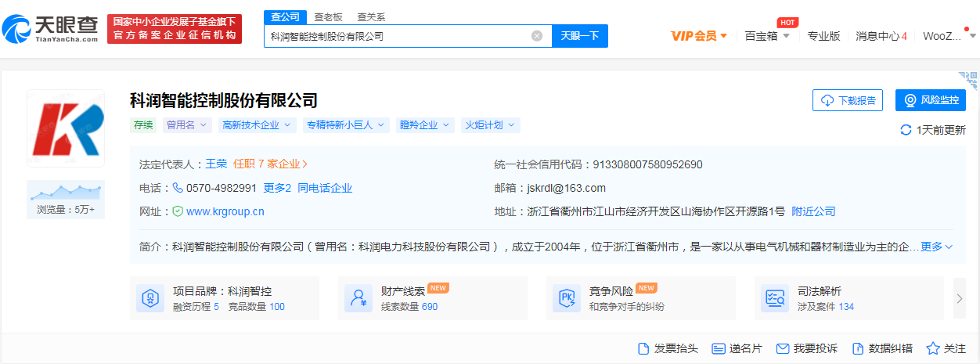Open 涉及案件 134 link
980x364 pixels.
[826, 307]
